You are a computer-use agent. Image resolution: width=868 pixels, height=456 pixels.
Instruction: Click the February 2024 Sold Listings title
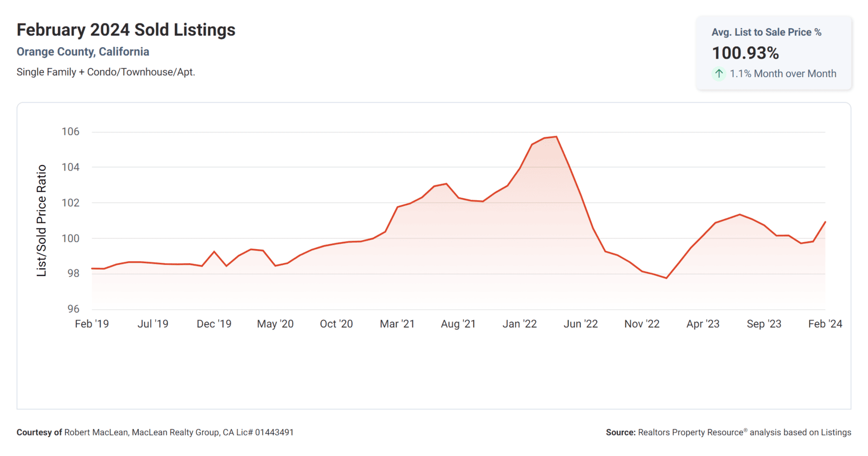click(126, 30)
